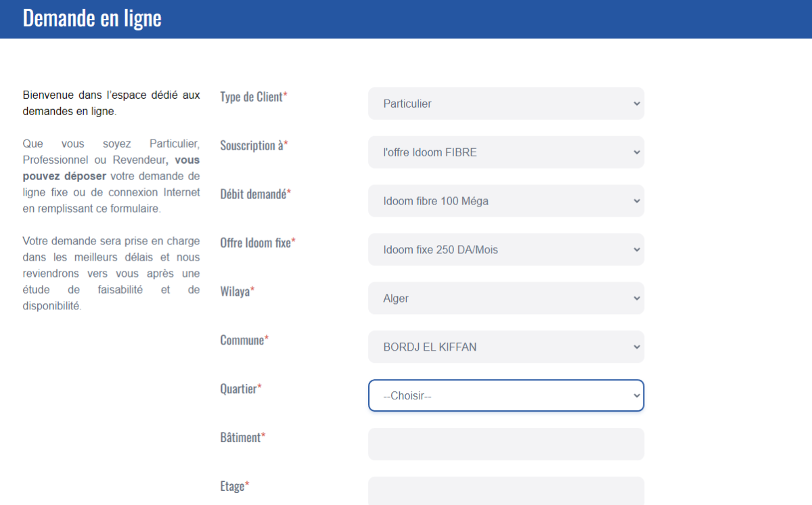Change the Offre Idoom fixe selection

click(505, 250)
